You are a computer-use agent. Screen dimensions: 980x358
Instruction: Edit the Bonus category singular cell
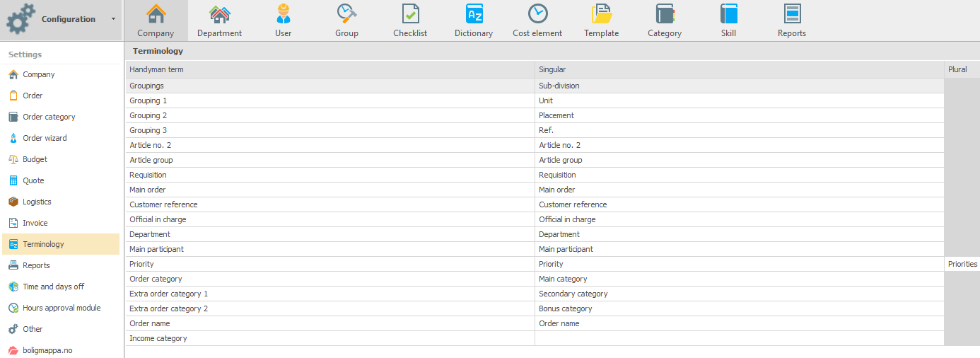pyautogui.click(x=740, y=308)
